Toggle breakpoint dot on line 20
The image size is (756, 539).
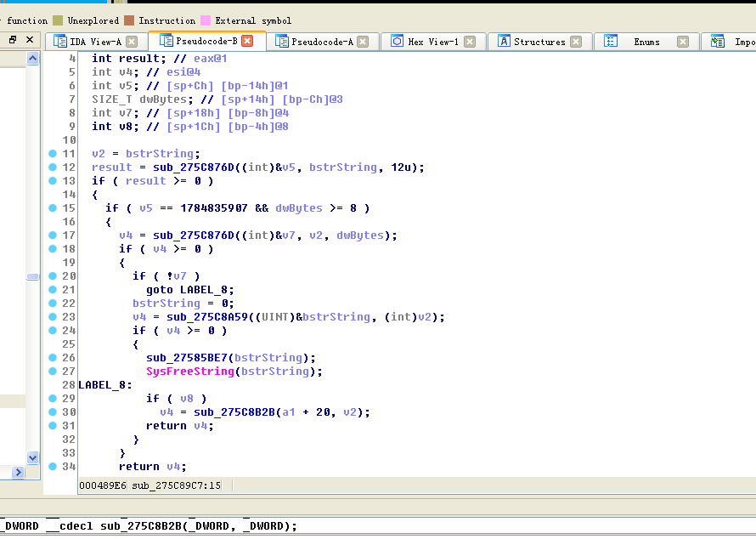click(53, 276)
